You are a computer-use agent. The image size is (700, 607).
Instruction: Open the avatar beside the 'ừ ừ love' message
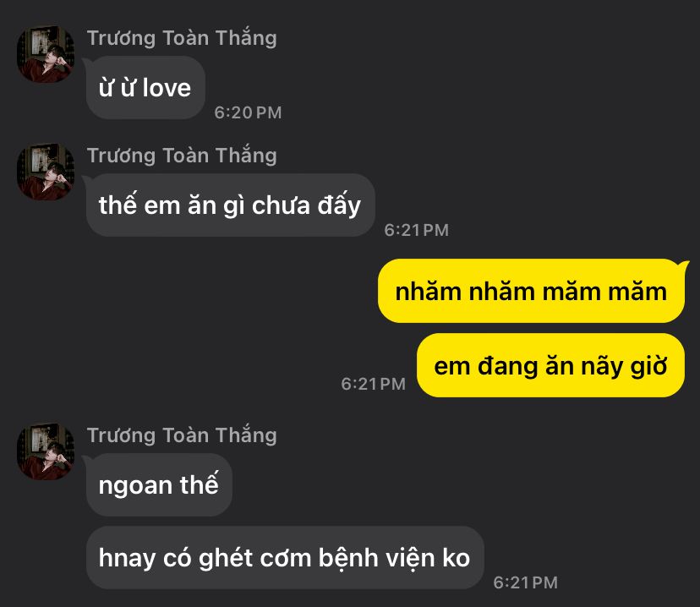coord(46,54)
